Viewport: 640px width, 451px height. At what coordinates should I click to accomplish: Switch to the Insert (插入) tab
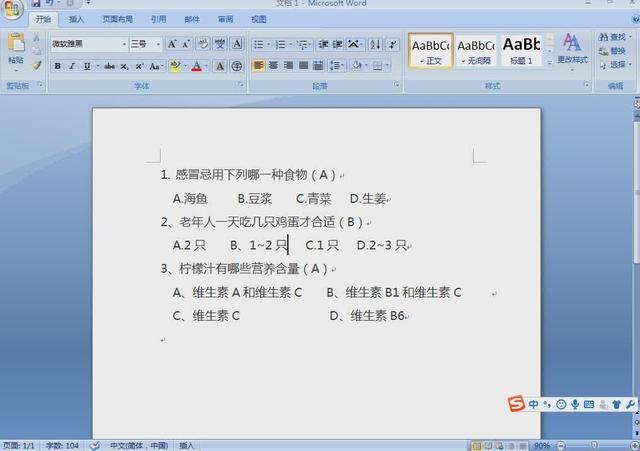76,19
